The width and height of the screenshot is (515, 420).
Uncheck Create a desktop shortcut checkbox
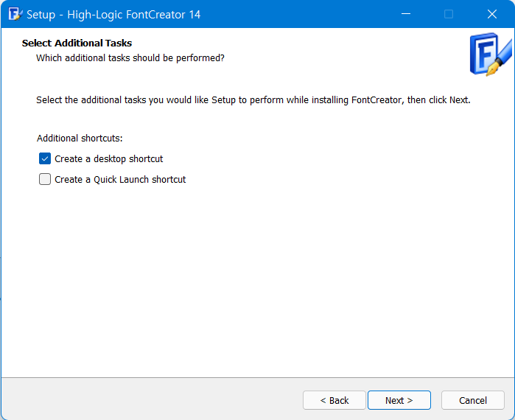[x=45, y=158]
